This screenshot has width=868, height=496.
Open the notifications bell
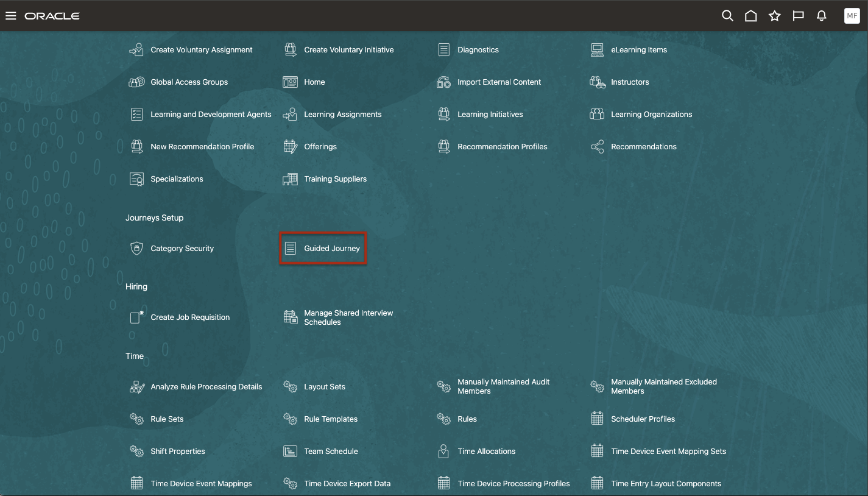tap(822, 16)
